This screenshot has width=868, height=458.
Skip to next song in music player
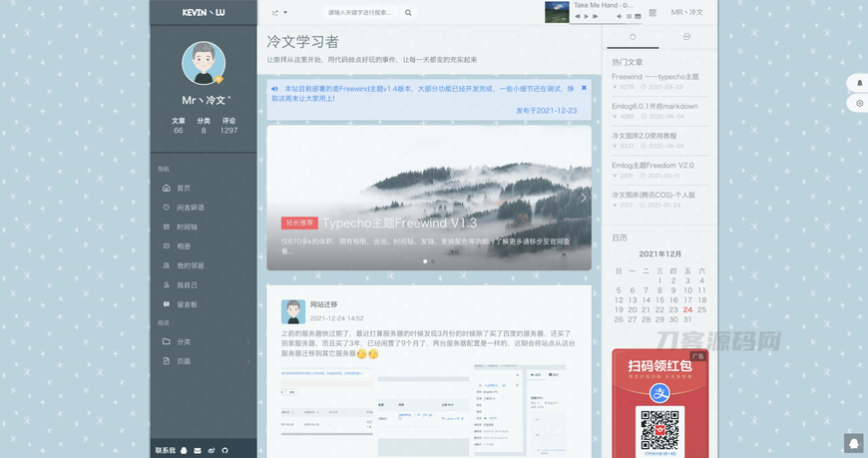tap(597, 16)
